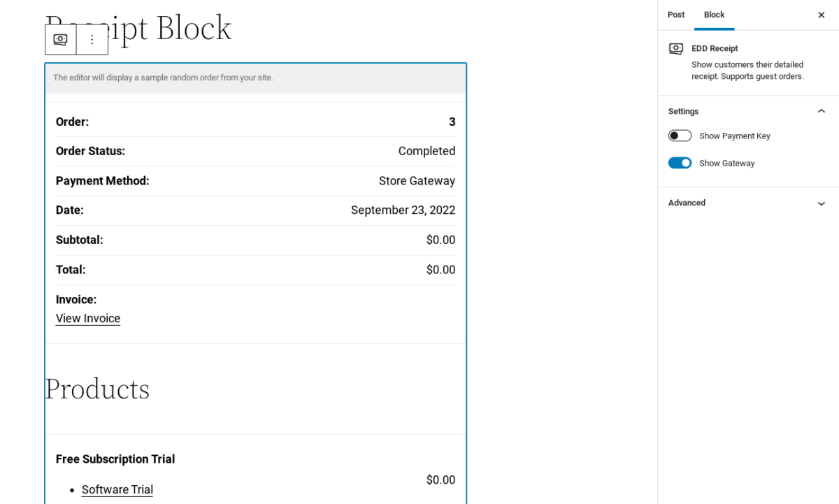Click the EDD Receipt block icon in toolbar
This screenshot has width=839, height=504.
[61, 40]
